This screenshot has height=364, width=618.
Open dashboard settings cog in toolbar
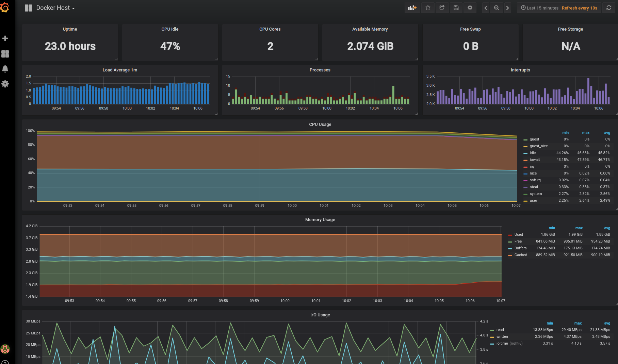tap(470, 8)
